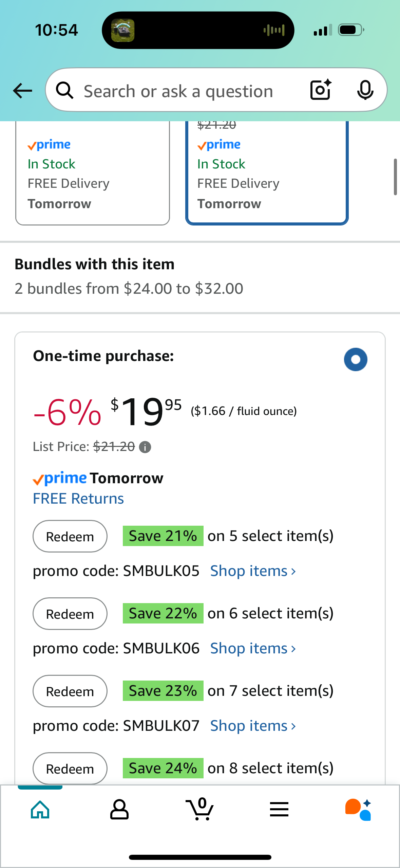Select the highlighted $21.20 size option card
The image size is (400, 868).
click(x=267, y=173)
